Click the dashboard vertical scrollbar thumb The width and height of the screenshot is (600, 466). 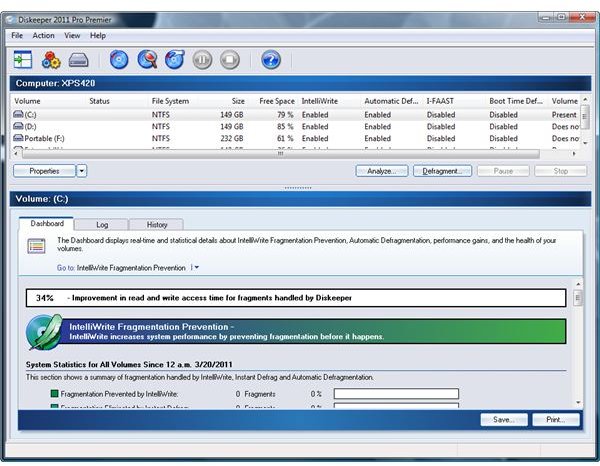(578, 298)
